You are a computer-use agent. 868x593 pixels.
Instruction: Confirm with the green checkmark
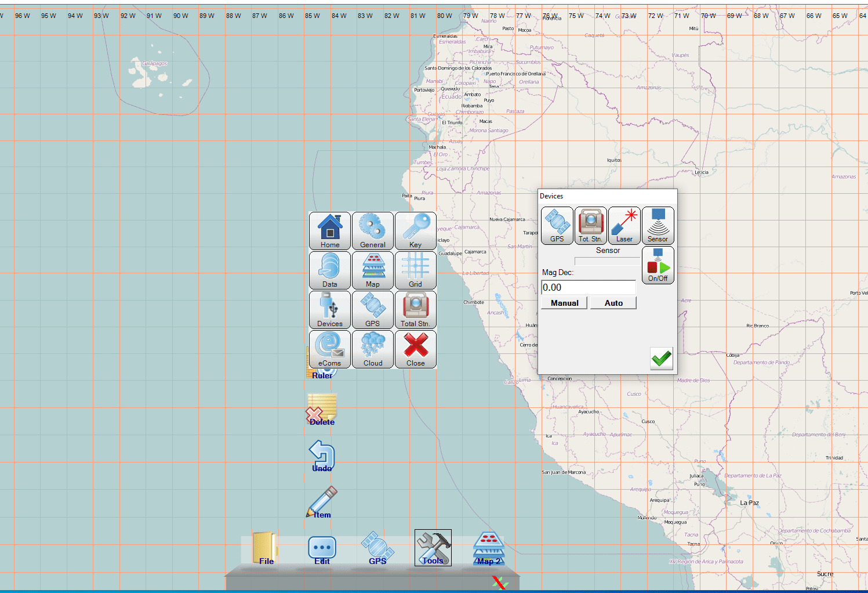pyautogui.click(x=661, y=359)
